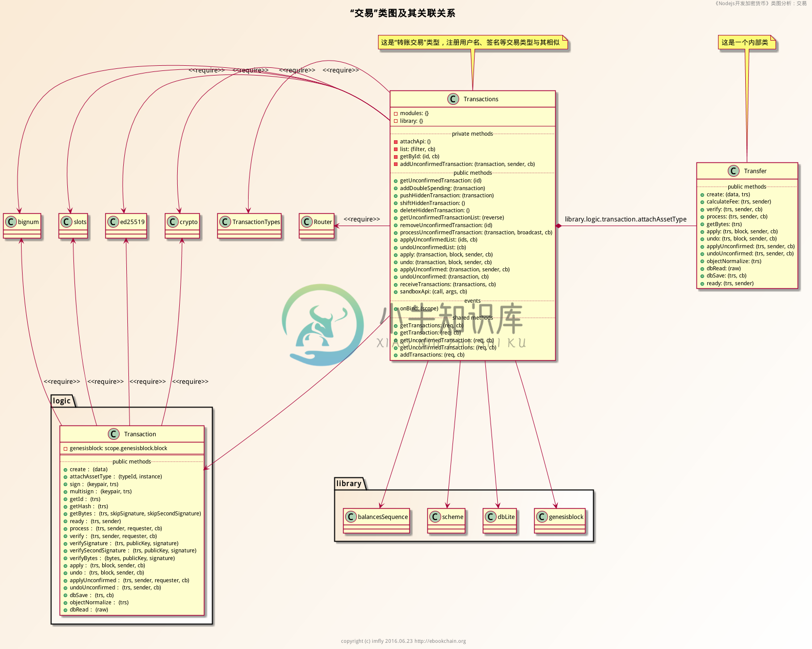Click the class icon of balancesSequence

pyautogui.click(x=351, y=517)
